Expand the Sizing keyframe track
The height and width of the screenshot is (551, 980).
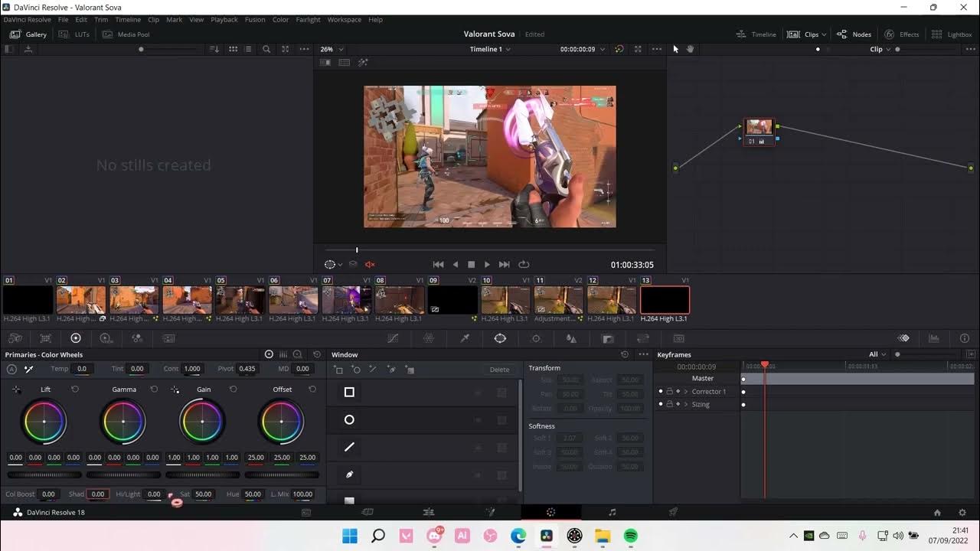point(686,404)
